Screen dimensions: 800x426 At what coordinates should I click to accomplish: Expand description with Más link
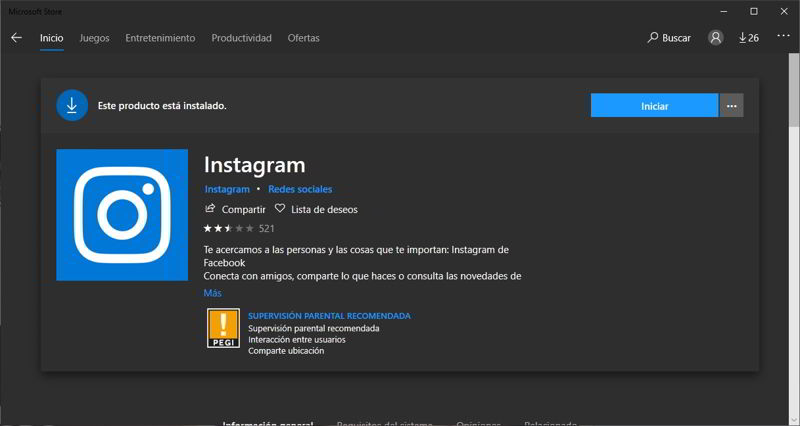pos(212,293)
